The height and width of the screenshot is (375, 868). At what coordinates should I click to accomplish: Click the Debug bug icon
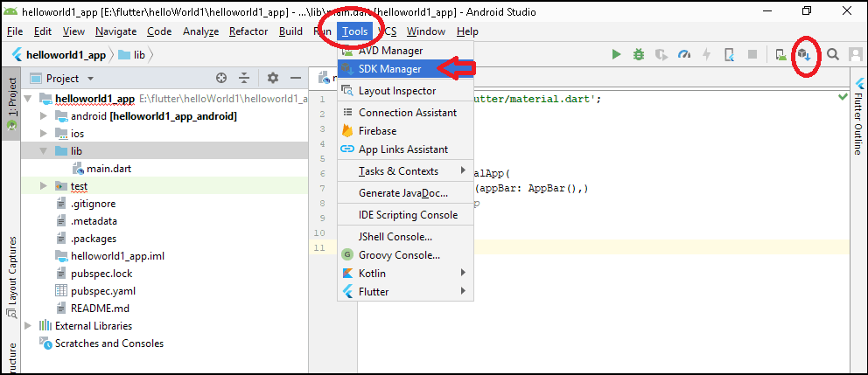click(639, 54)
